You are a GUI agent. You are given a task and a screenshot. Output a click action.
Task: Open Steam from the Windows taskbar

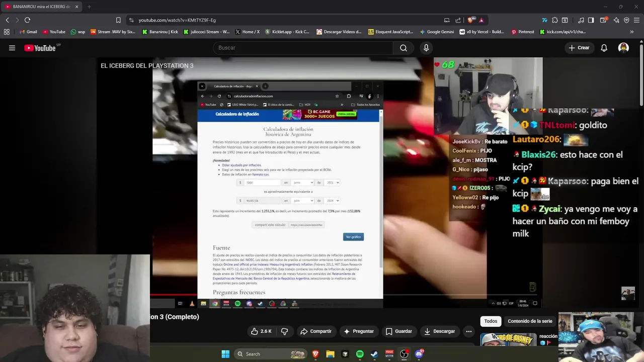coord(374,354)
